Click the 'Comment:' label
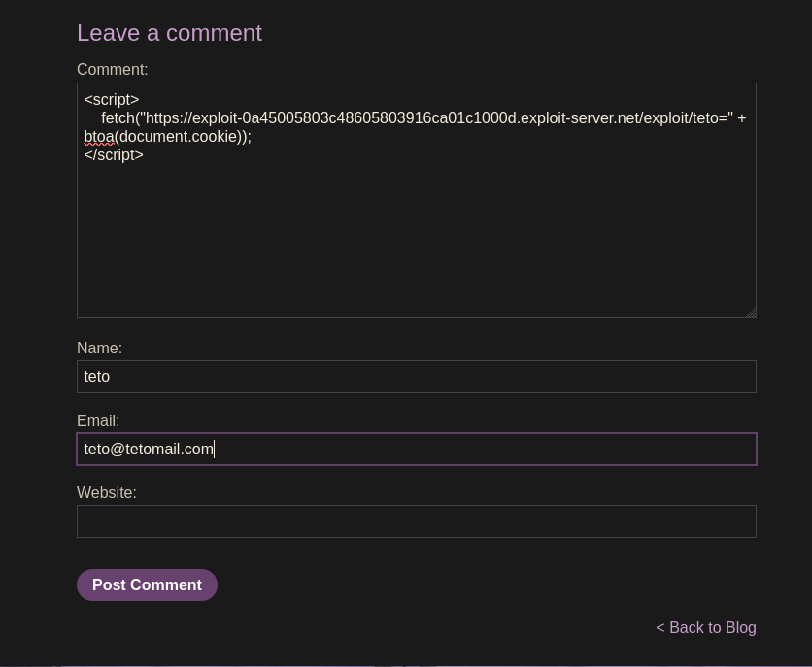The image size is (812, 667). point(113,69)
